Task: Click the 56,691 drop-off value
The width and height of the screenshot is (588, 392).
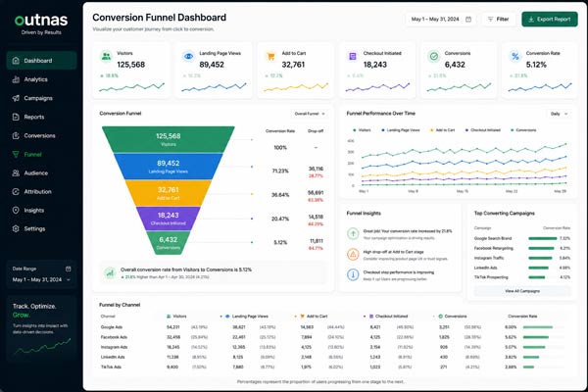Action: [316, 192]
